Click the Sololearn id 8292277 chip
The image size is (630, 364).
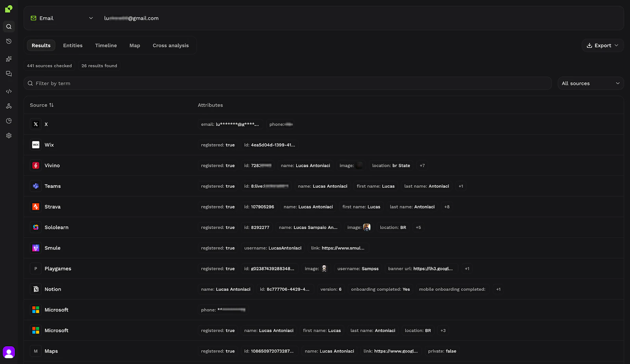pos(257,227)
